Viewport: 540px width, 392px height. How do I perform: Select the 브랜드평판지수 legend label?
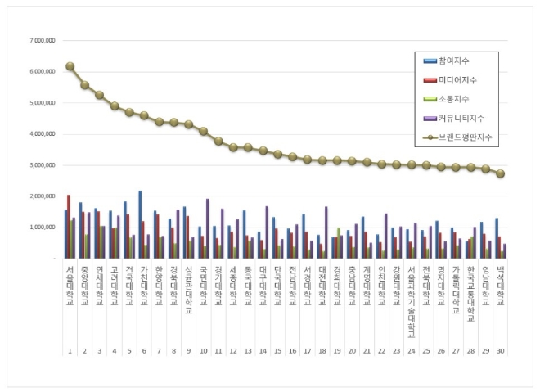pos(465,137)
